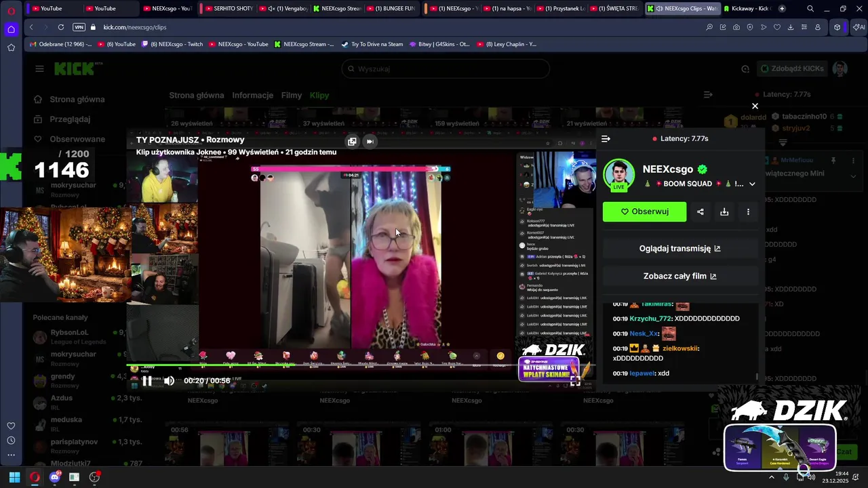Screen dimensions: 868x488
Task: Open NEEXcsgo - Twitch bookmark
Action: 172,44
